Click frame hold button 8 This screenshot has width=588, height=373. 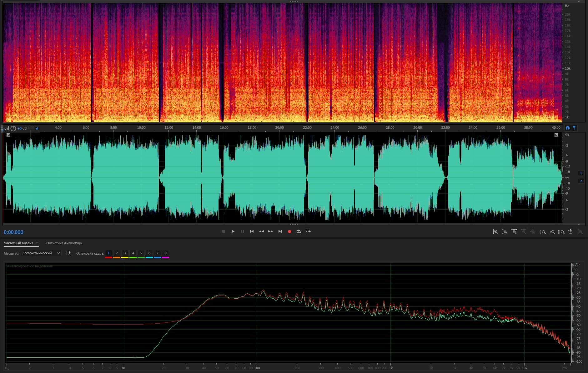point(165,253)
